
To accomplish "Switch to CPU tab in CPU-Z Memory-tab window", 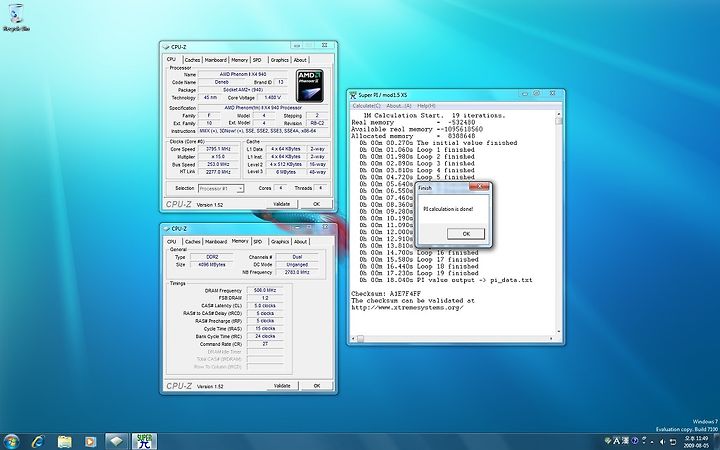I will pos(172,242).
